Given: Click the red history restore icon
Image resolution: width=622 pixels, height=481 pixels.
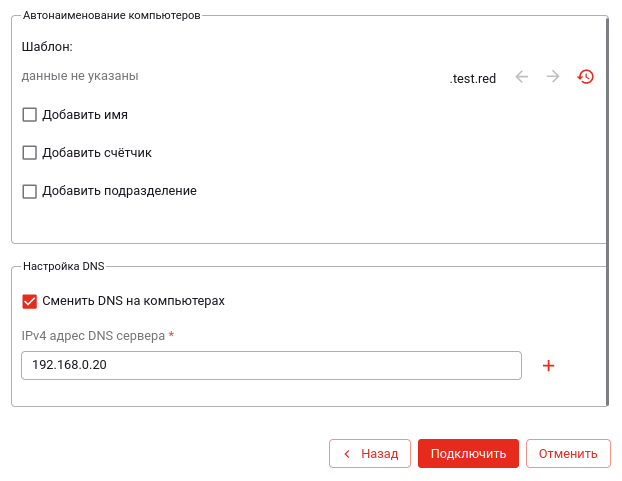Looking at the screenshot, I should pos(586,77).
